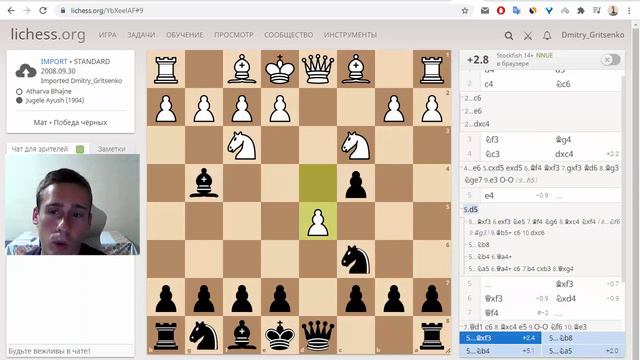Viewport: 640px width, 360px height.
Task: Open the translate extension icon
Action: tap(517, 11)
